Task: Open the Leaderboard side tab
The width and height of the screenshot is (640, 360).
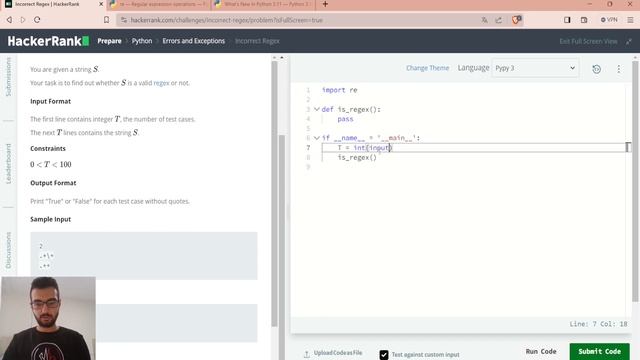Action: [x=8, y=164]
